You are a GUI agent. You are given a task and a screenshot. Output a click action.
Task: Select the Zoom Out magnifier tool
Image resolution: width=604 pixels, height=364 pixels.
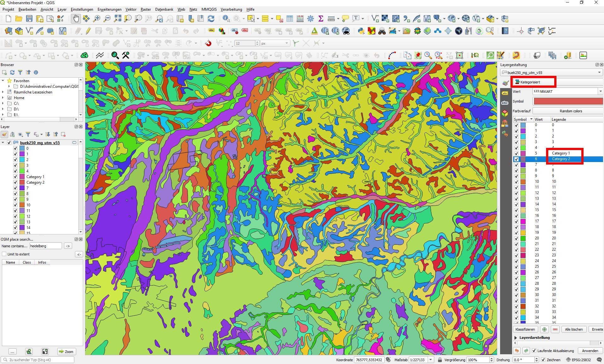[107, 19]
